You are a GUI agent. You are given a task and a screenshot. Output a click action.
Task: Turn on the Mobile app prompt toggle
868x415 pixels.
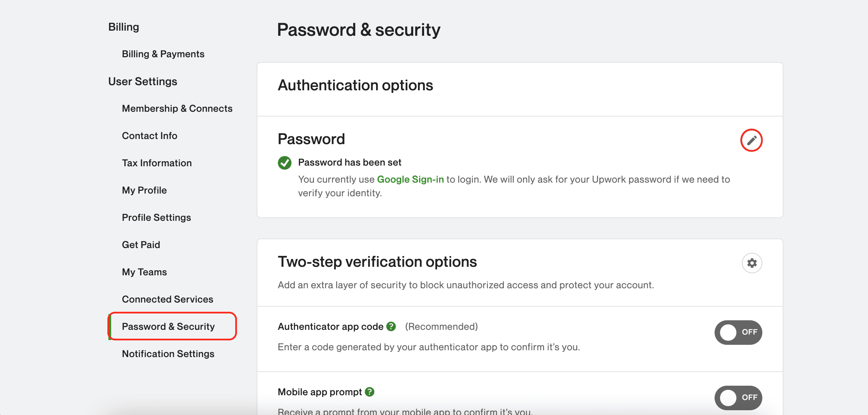coord(738,398)
